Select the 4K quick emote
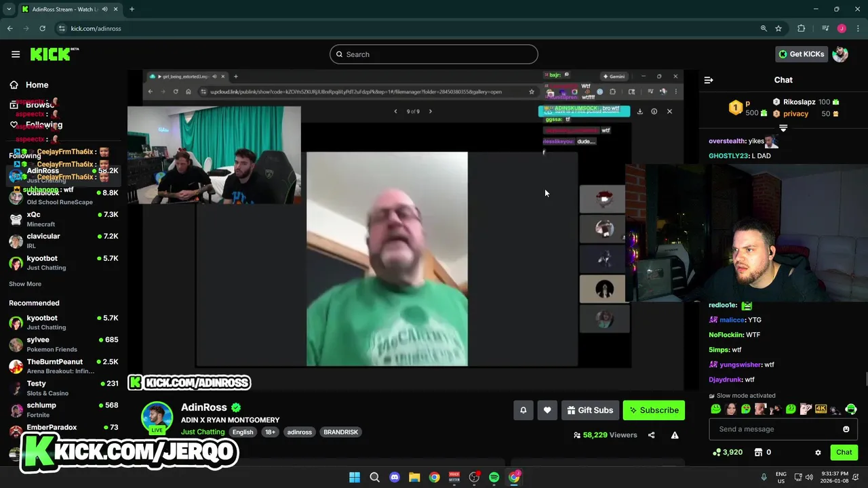Image resolution: width=868 pixels, height=488 pixels. [x=821, y=409]
